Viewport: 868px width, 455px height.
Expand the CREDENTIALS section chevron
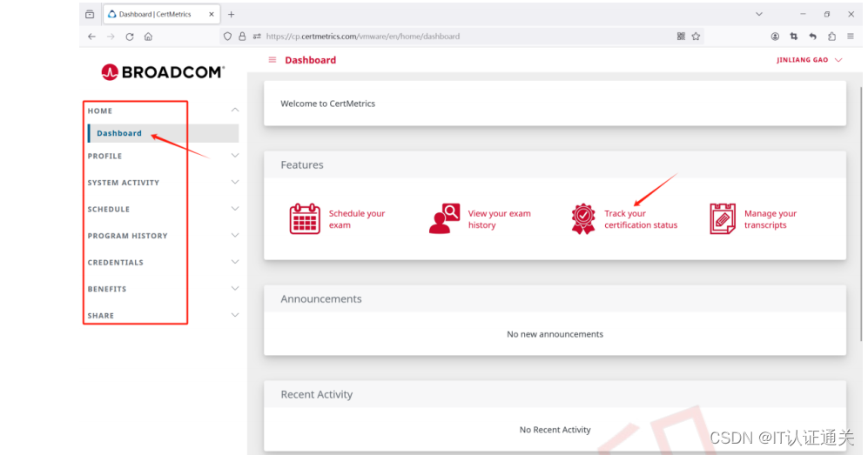pos(235,262)
